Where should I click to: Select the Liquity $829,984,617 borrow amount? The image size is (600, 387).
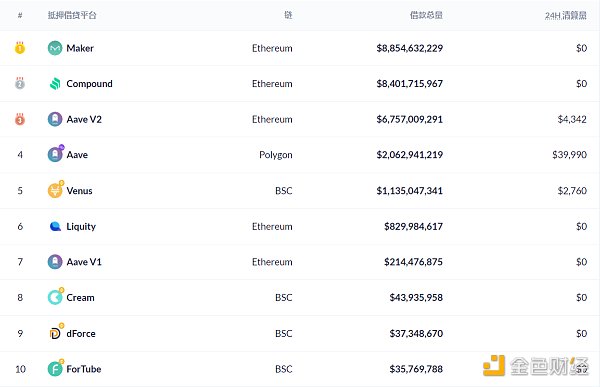point(413,226)
